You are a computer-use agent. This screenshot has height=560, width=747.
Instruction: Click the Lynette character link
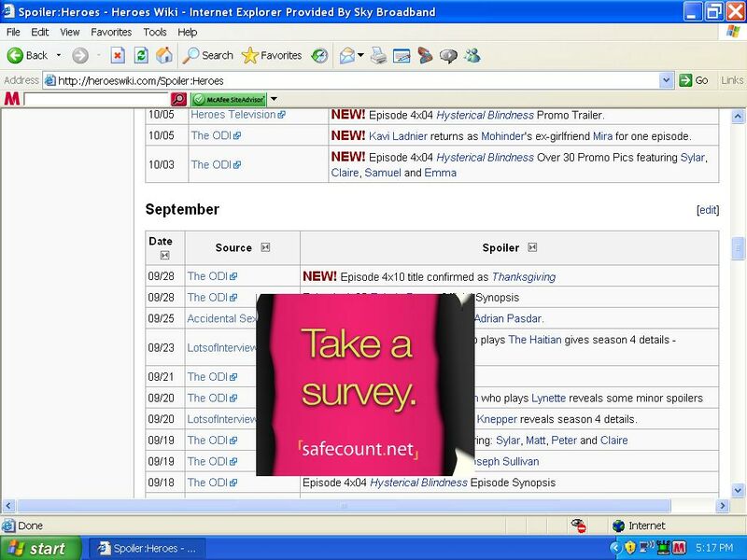click(x=548, y=399)
